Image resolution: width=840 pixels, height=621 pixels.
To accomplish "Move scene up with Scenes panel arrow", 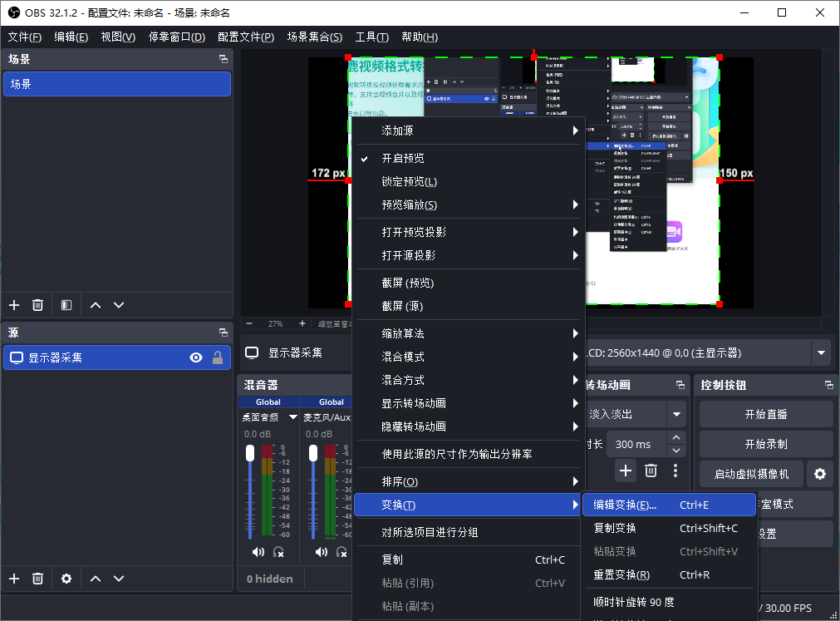I will coord(96,305).
